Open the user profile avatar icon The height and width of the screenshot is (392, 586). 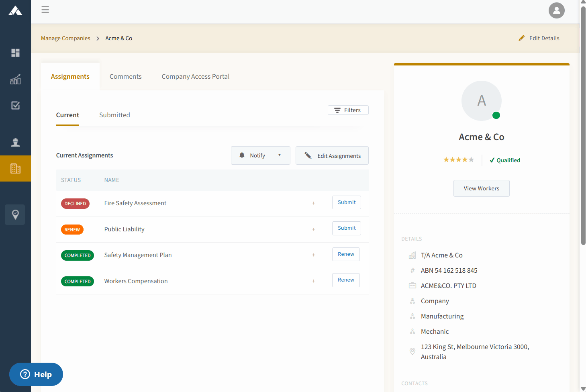pyautogui.click(x=557, y=10)
